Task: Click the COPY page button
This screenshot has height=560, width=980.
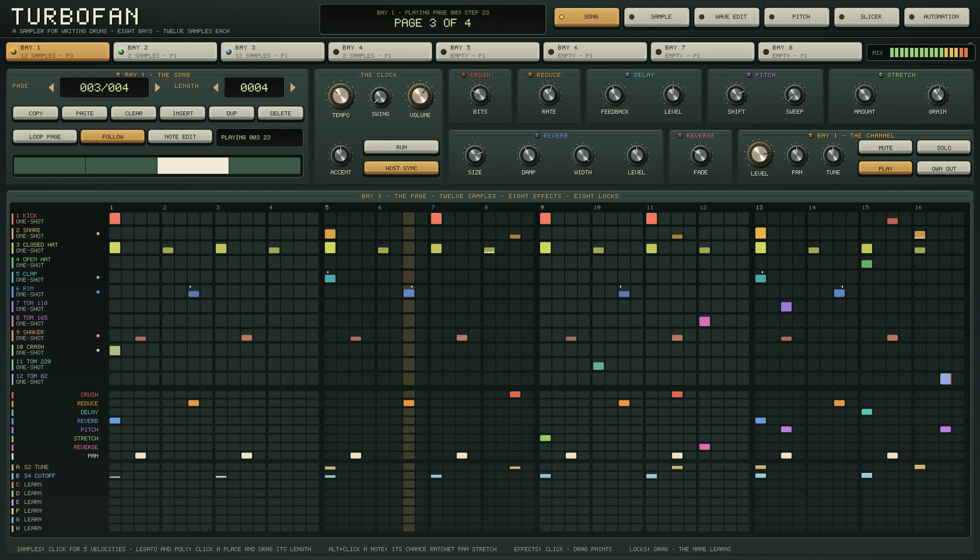Action: 36,113
